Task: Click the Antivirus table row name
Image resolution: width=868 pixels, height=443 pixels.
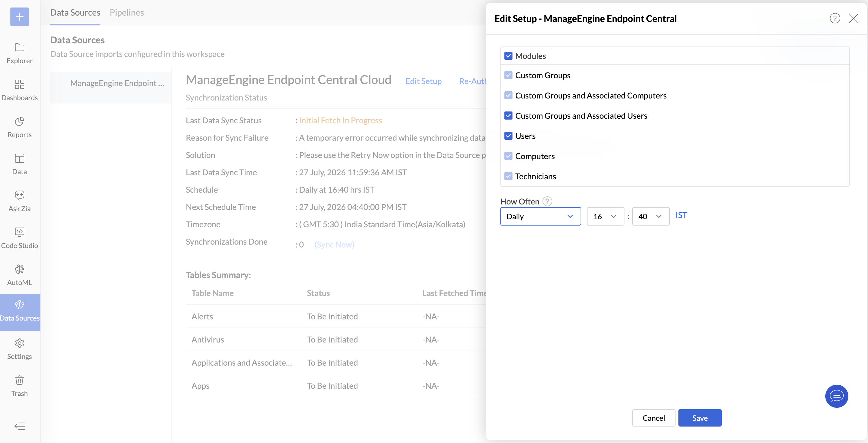Action: [207, 340]
